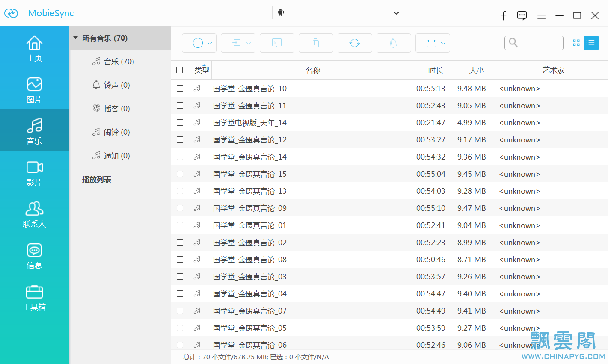Click the export to PC toolbar button
This screenshot has width=608, height=364.
[x=277, y=43]
